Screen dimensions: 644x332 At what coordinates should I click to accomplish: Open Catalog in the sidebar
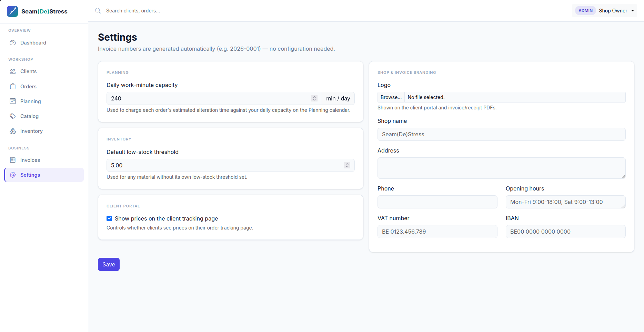44,116
